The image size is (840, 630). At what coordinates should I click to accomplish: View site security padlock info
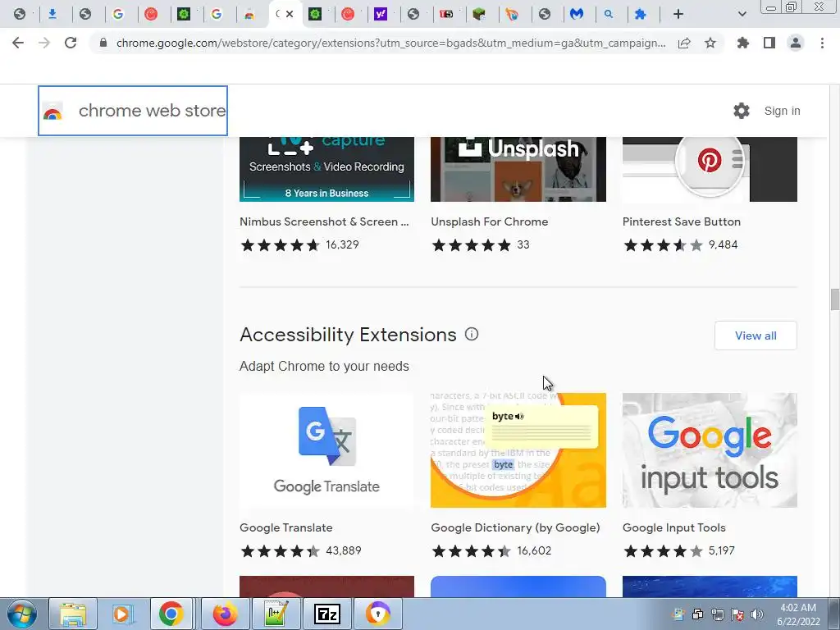coord(103,43)
